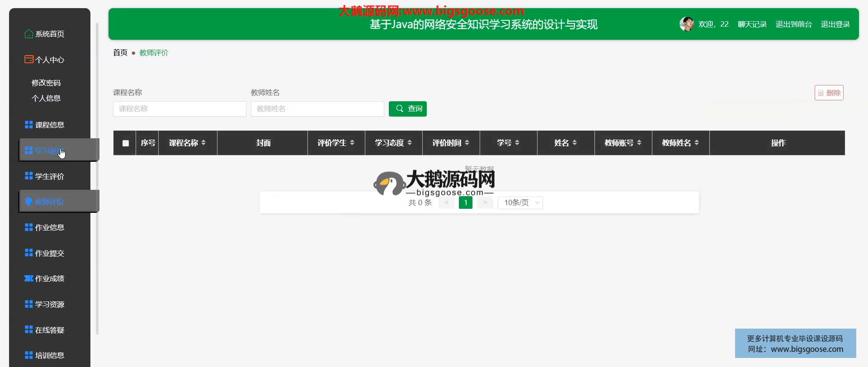The width and height of the screenshot is (868, 367).
Task: Click the grid icon next to 学生评价
Action: 28,176
